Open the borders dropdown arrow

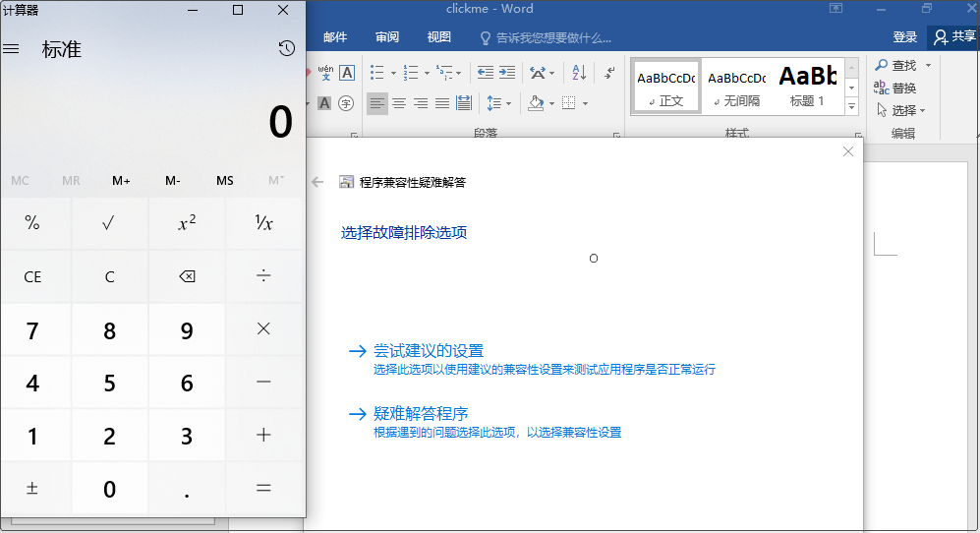[x=585, y=104]
